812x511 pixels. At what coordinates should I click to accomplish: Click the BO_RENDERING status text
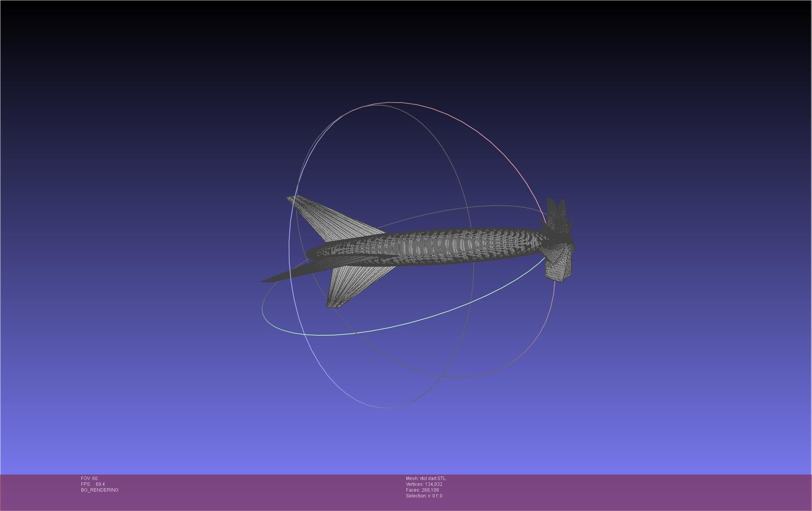[x=100, y=490]
